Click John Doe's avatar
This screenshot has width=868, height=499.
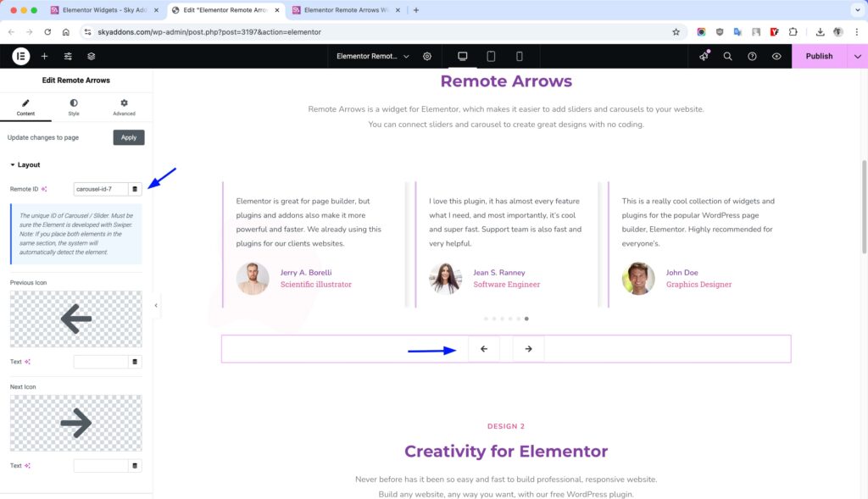click(637, 278)
